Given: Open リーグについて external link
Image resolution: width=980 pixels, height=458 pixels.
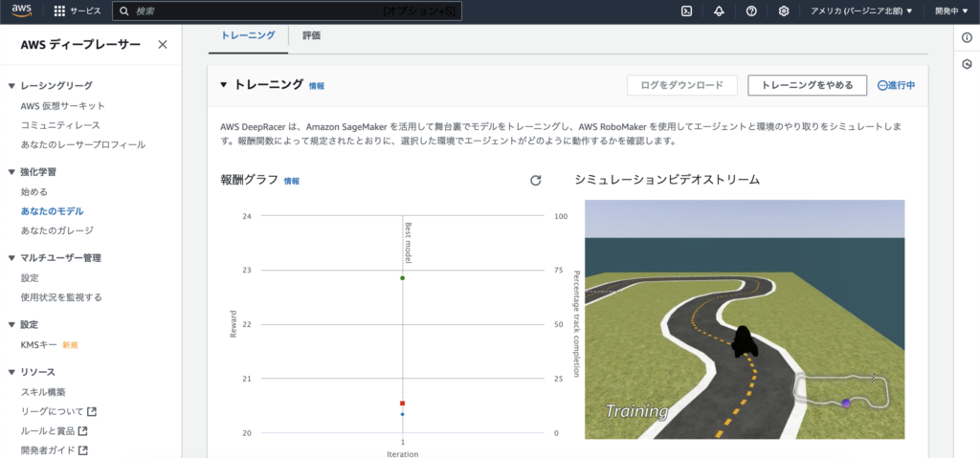Looking at the screenshot, I should [58, 411].
